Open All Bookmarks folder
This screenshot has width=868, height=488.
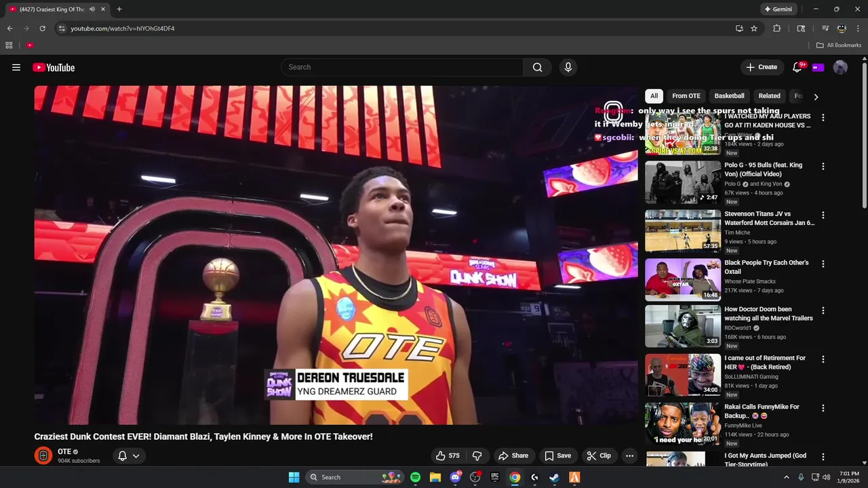[839, 45]
